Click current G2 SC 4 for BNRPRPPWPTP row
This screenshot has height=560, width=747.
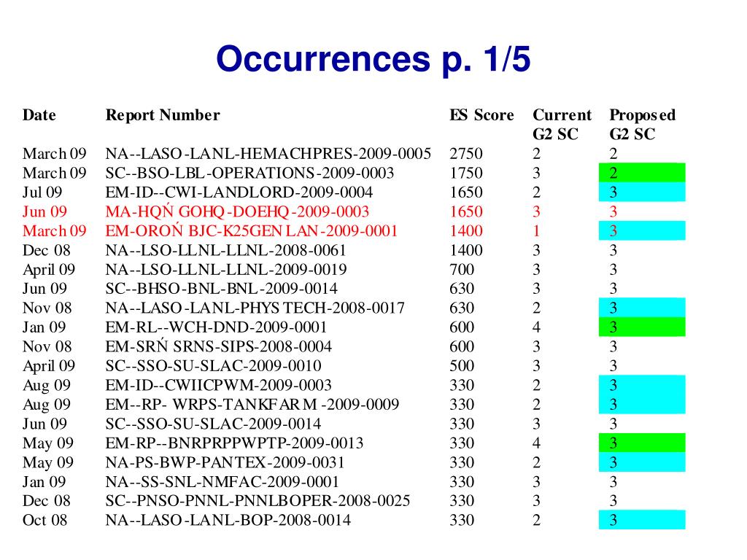coord(536,443)
